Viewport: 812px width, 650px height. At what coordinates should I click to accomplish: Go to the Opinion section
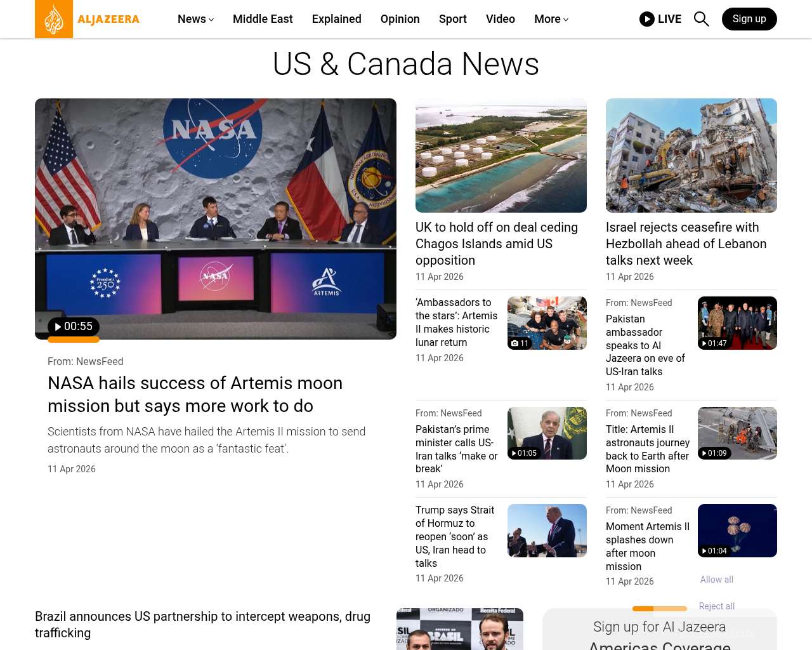tap(400, 19)
